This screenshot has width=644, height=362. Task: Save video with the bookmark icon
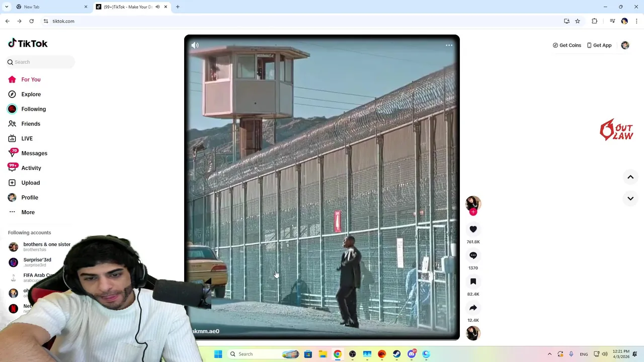473,282
